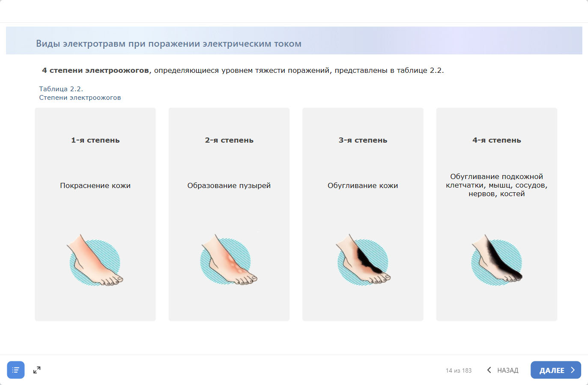The width and height of the screenshot is (588, 385).
Task: Click the Обугливание кожи description
Action: pos(363,185)
